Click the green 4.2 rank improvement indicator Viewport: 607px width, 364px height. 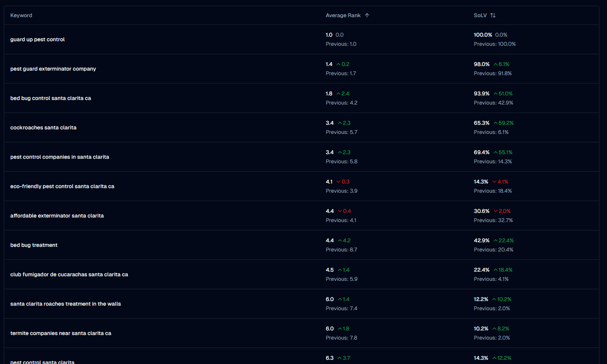(344, 240)
